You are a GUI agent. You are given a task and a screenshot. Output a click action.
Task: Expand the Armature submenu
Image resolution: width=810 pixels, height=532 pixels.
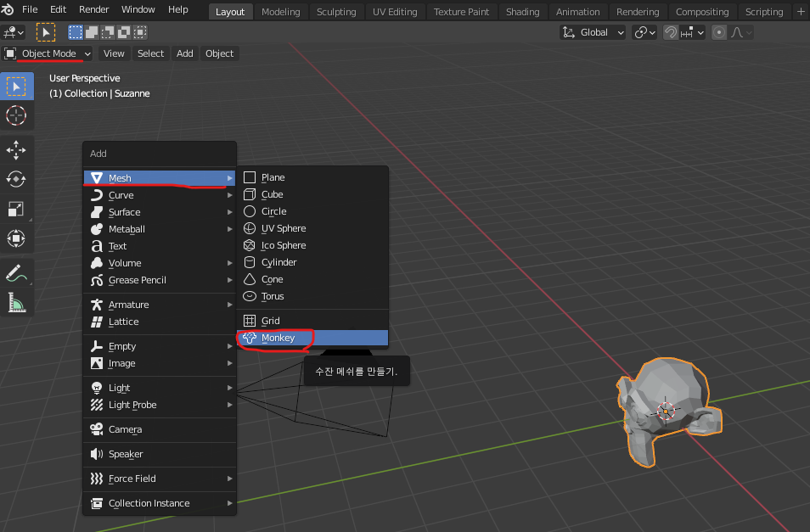pos(160,305)
